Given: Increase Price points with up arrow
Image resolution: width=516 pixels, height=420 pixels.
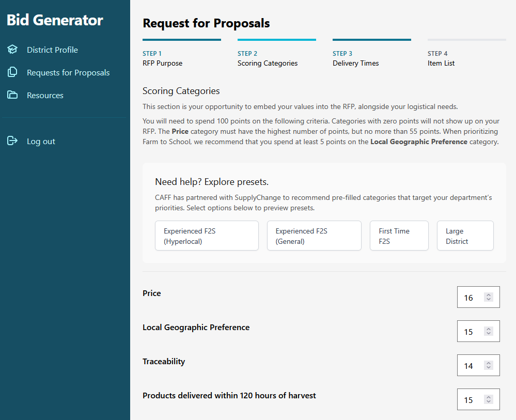Looking at the screenshot, I should [489, 295].
